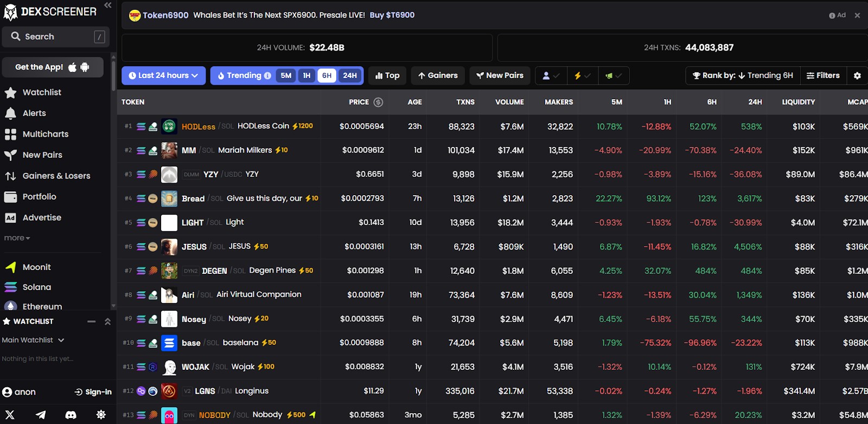
Task: Click the DEGEN Degen Pines icon
Action: click(x=169, y=271)
